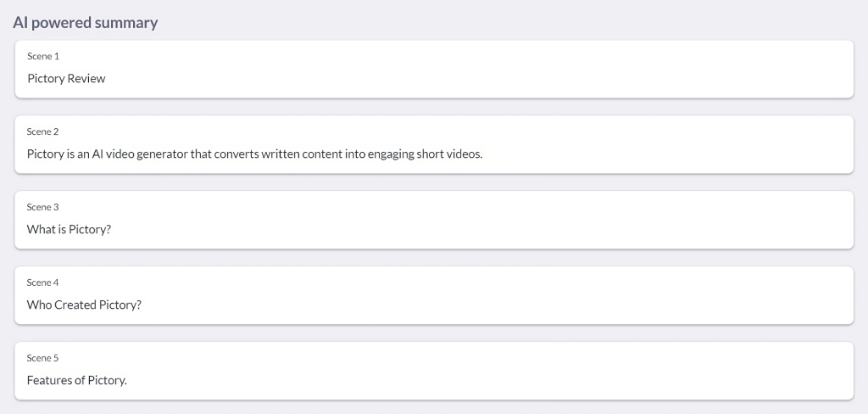Click the Pictory AI video generator sentence

pos(254,154)
